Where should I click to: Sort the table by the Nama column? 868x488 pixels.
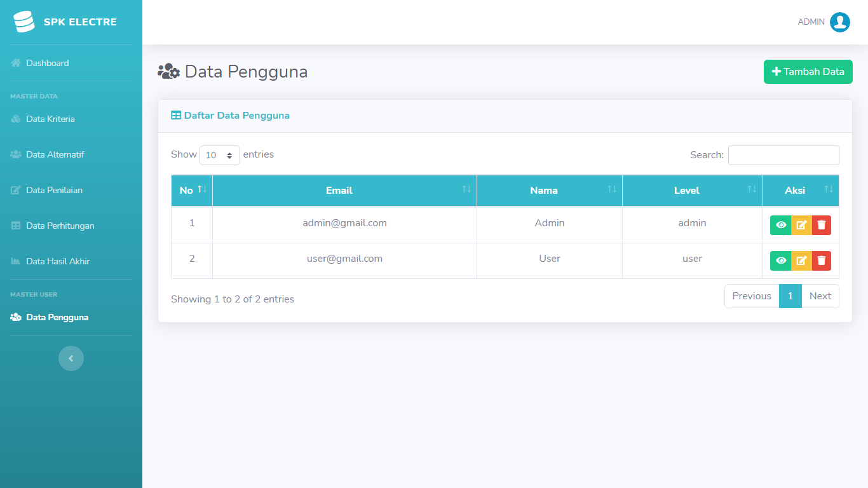coord(550,191)
